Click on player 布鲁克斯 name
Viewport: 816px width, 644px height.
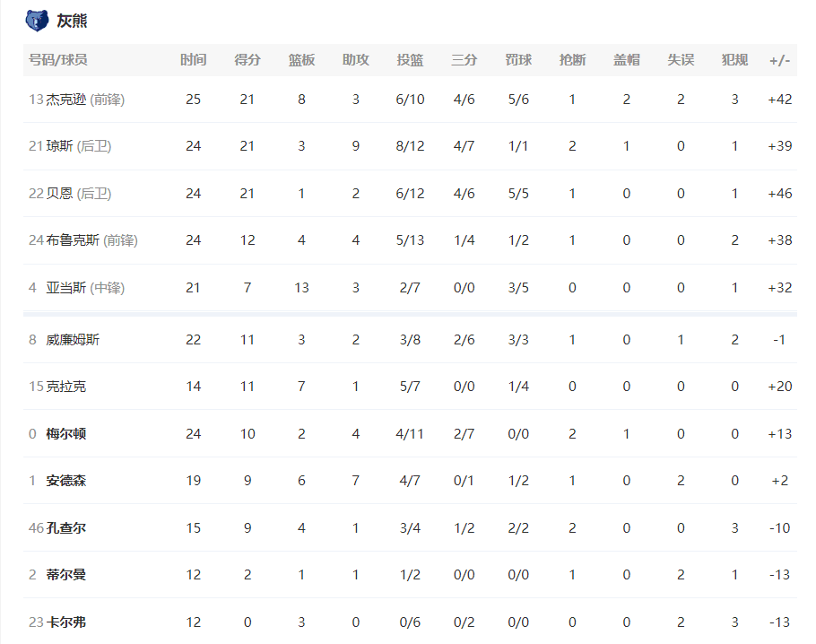click(x=74, y=240)
